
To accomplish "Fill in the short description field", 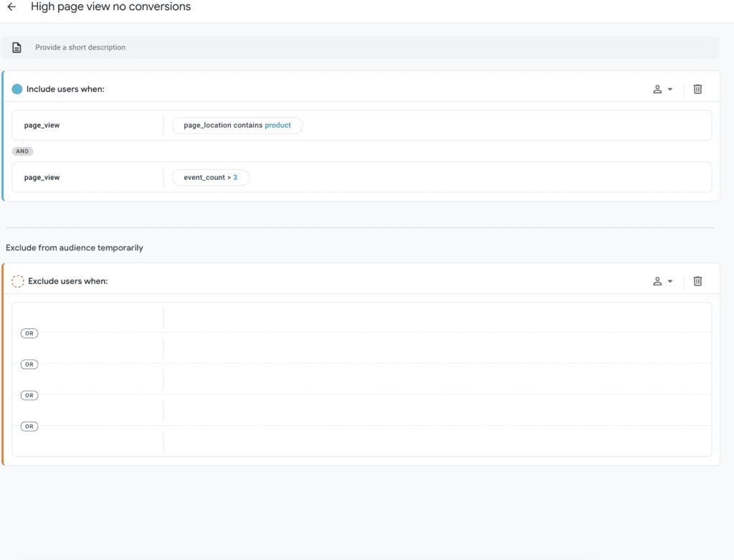I will [x=360, y=47].
